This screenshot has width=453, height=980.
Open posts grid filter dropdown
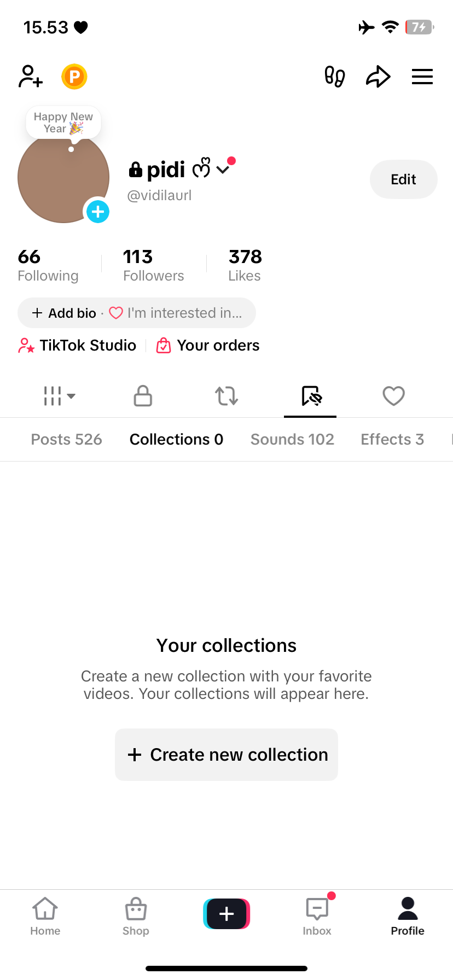[59, 396]
